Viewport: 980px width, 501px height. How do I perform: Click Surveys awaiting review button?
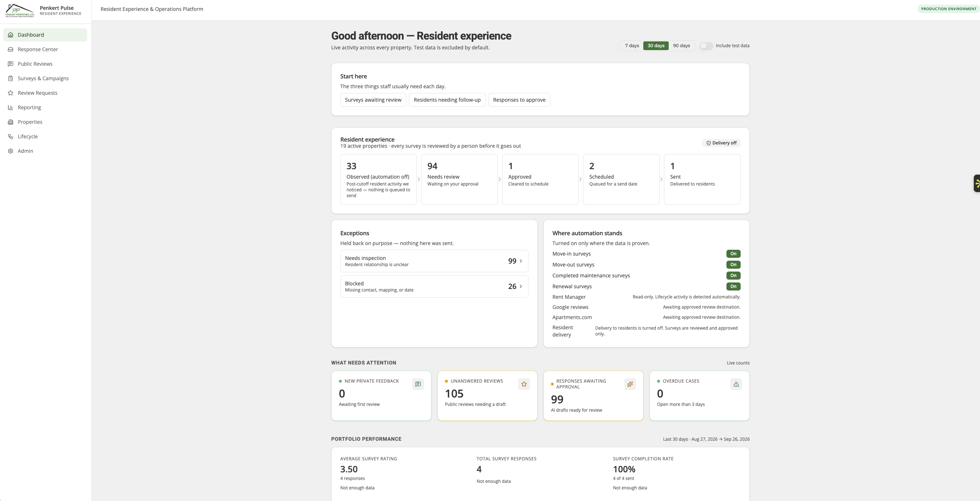(373, 100)
